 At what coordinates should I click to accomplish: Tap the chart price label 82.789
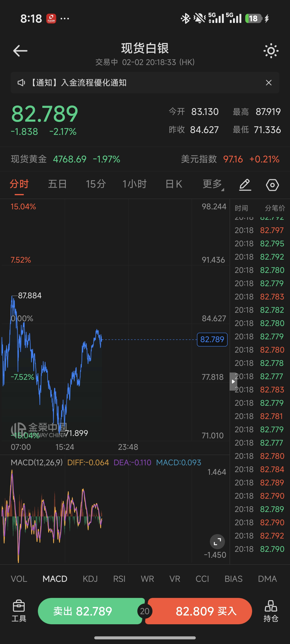[x=212, y=340]
